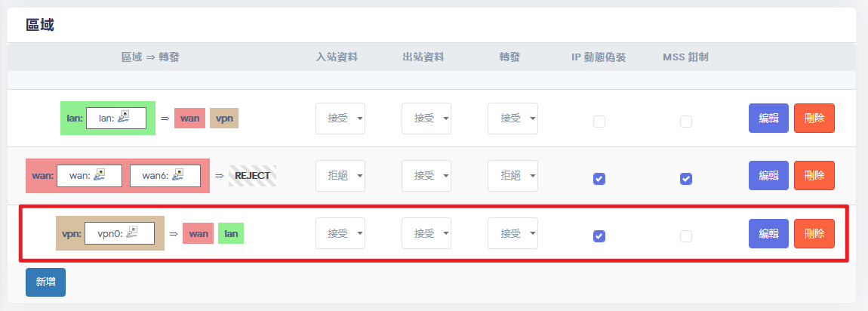This screenshot has width=868, height=311.
Task: Click the lan network interface icon
Action: 124,118
